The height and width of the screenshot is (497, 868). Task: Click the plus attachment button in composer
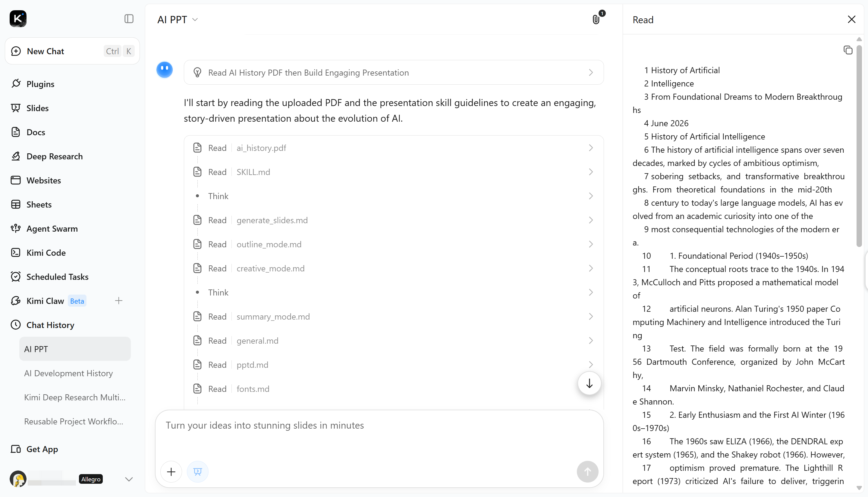(171, 472)
